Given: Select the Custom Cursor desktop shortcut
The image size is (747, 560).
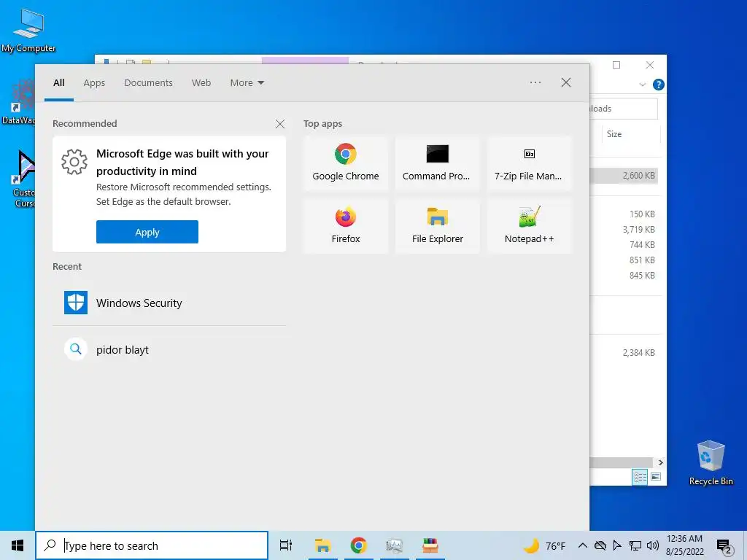Looking at the screenshot, I should [x=24, y=179].
